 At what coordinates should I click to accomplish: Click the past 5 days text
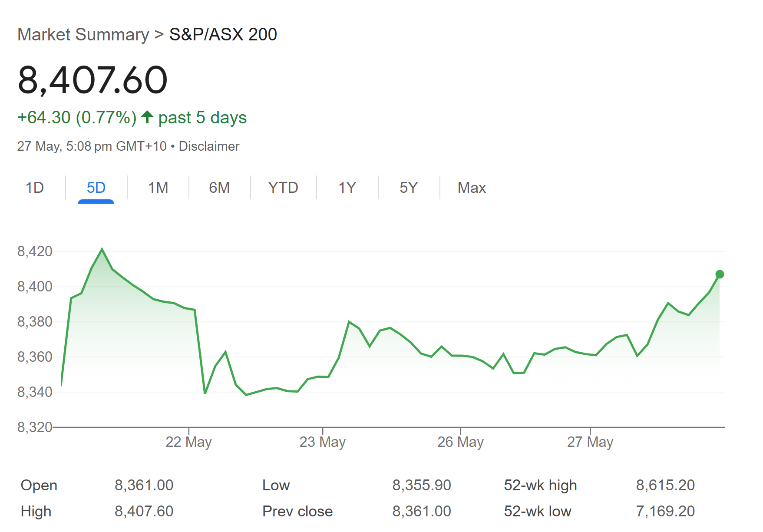[x=202, y=118]
